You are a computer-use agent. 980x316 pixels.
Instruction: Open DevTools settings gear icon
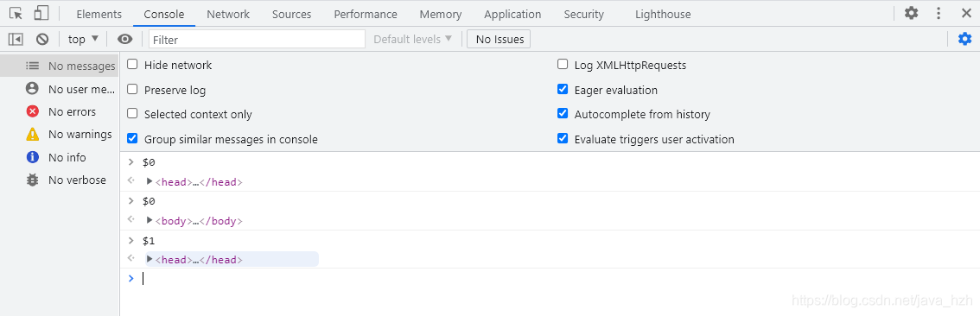[912, 13]
